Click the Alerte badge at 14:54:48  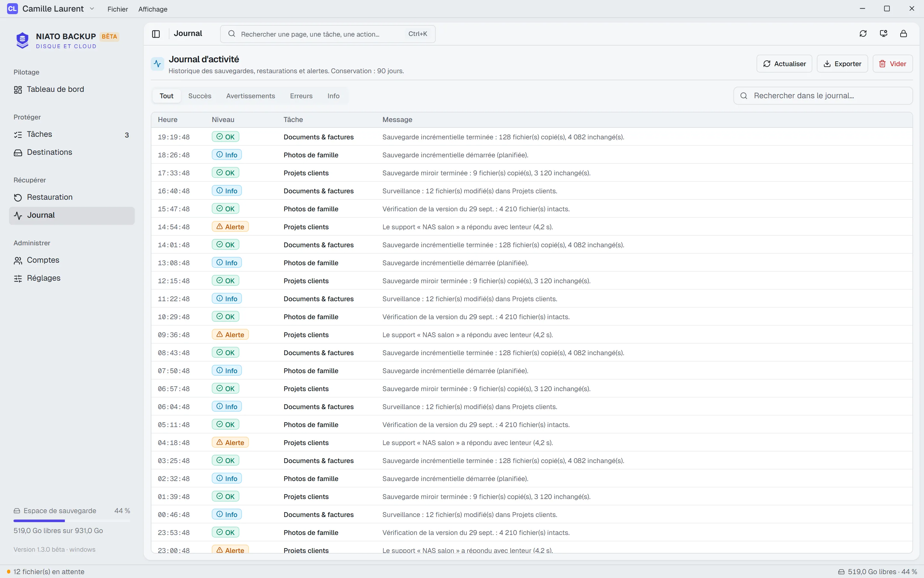[x=230, y=227]
